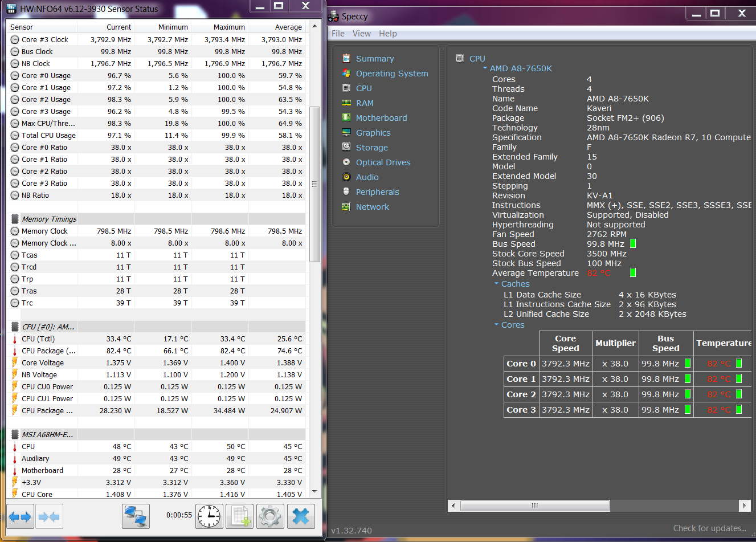
Task: Open HWiNFO sensor settings gear icon
Action: (x=270, y=517)
